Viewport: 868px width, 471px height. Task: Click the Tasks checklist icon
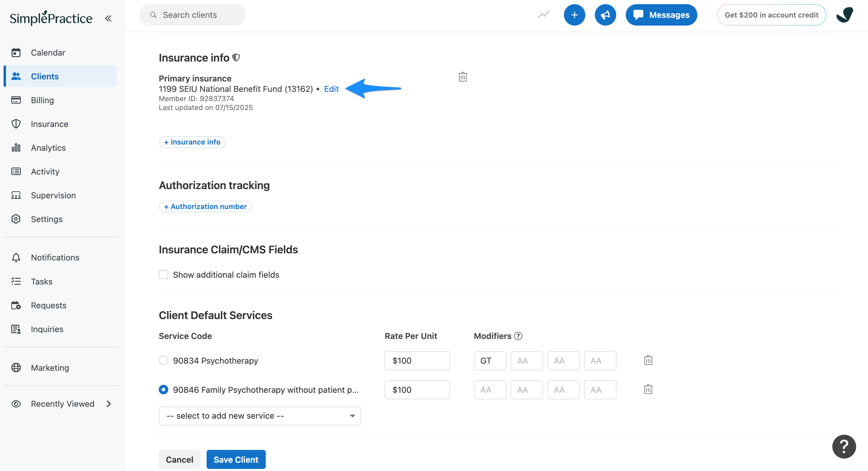[x=16, y=281]
